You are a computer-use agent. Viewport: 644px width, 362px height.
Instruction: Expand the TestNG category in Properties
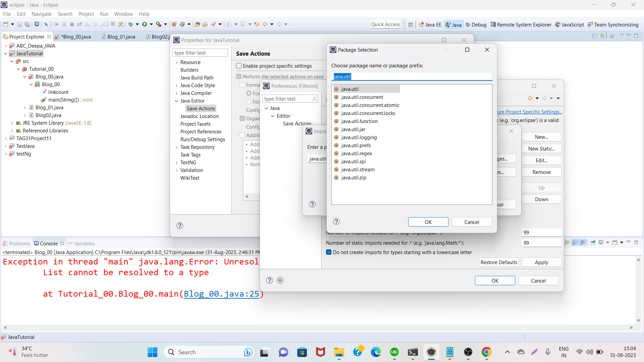click(x=177, y=162)
